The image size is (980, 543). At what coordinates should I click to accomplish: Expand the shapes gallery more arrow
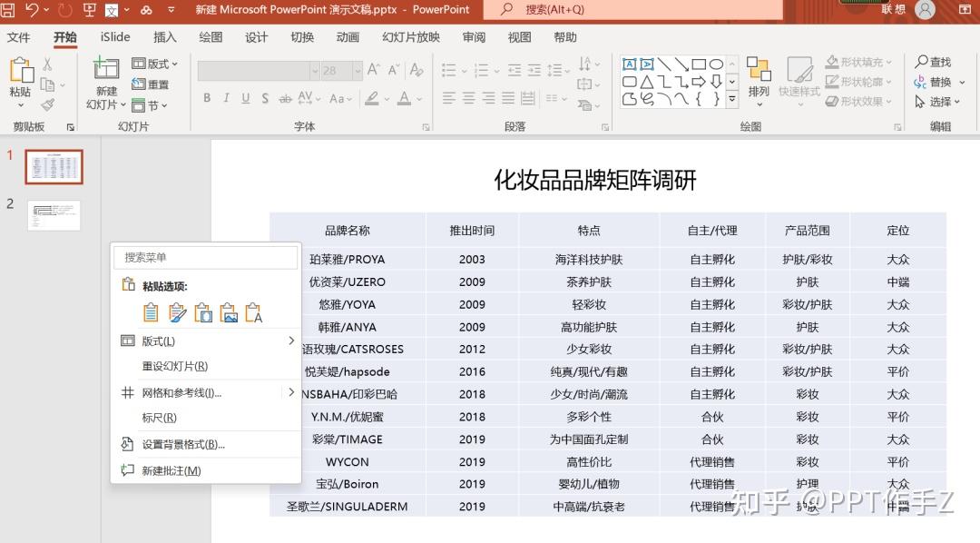click(x=732, y=99)
